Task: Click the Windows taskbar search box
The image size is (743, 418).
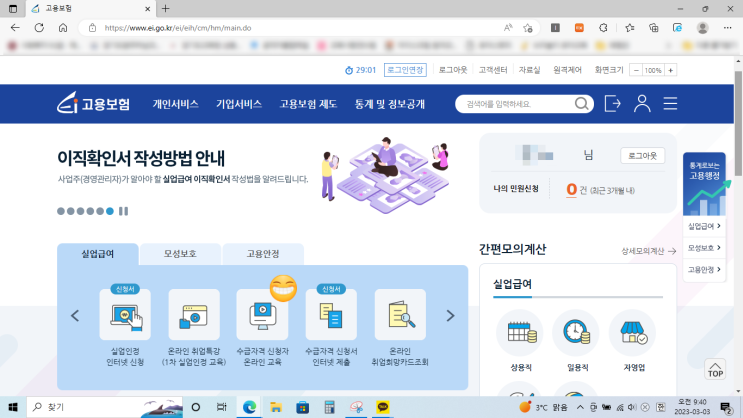Action: coord(104,407)
